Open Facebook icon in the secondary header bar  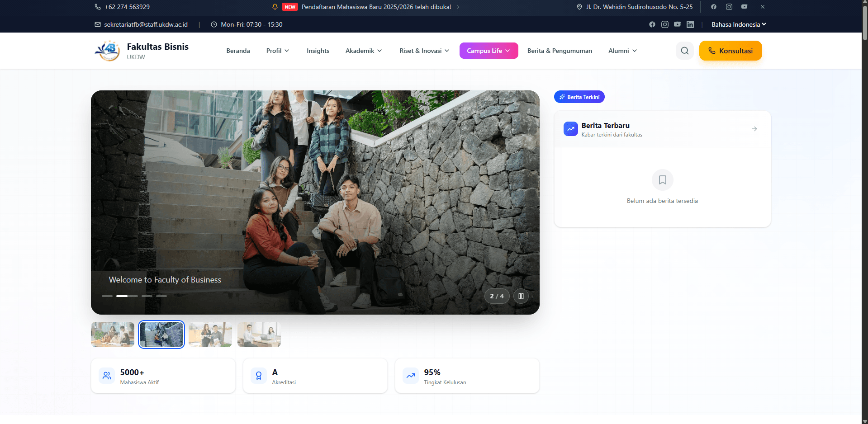pyautogui.click(x=652, y=24)
